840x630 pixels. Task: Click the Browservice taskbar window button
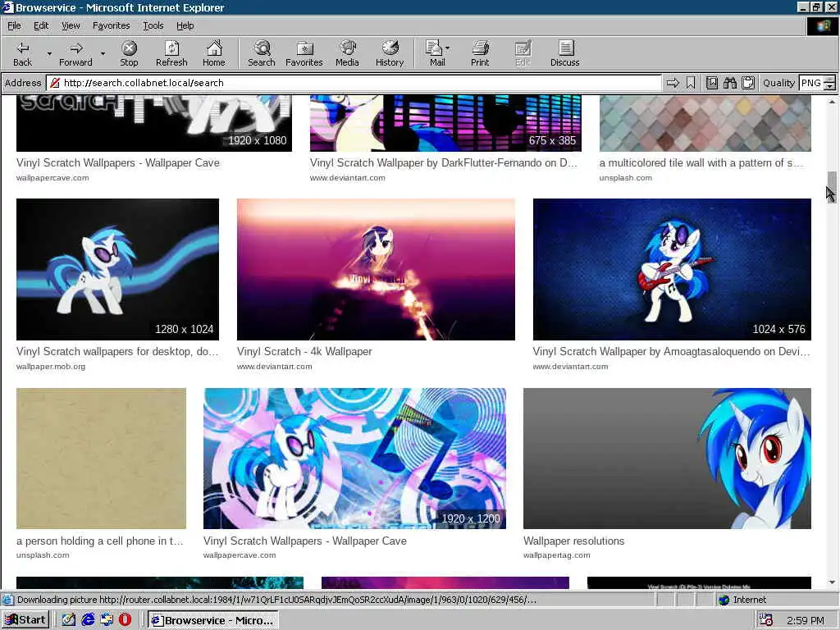coord(212,620)
